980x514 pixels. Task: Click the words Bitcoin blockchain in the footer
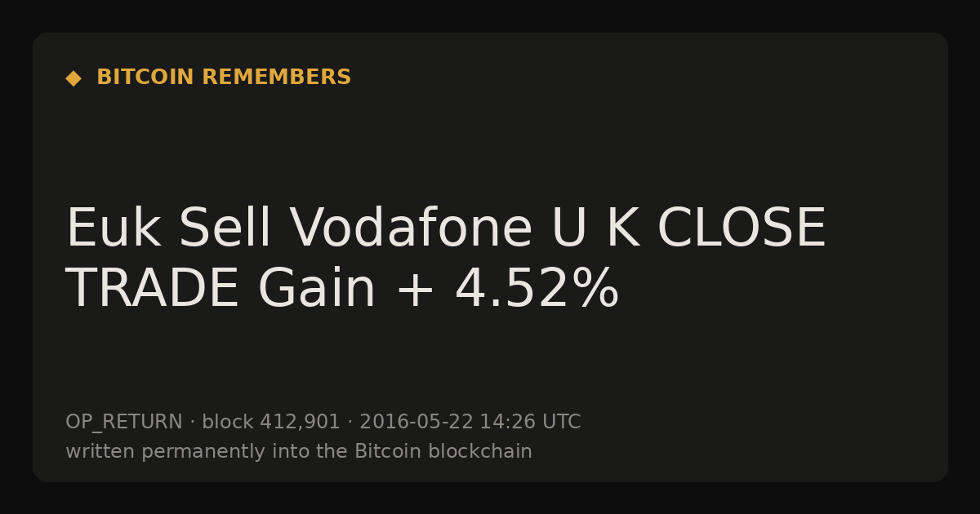443,451
